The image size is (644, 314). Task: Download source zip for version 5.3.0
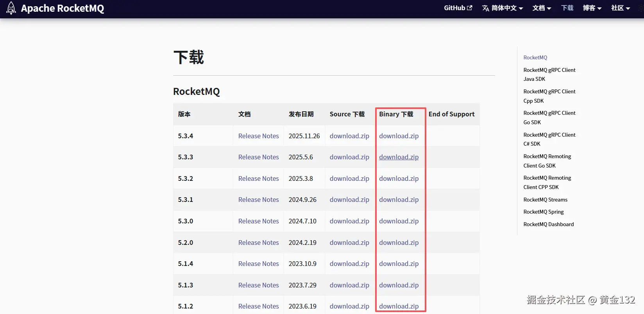349,221
